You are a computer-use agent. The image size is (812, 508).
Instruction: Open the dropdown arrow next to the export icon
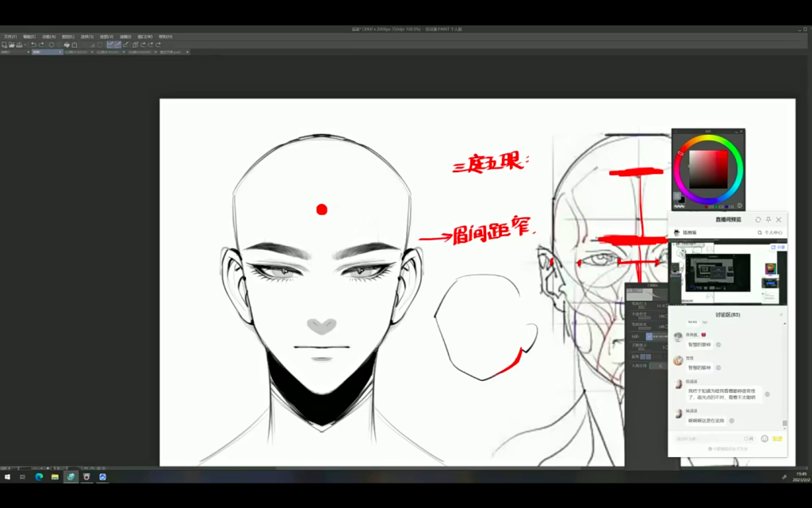[x=25, y=44]
